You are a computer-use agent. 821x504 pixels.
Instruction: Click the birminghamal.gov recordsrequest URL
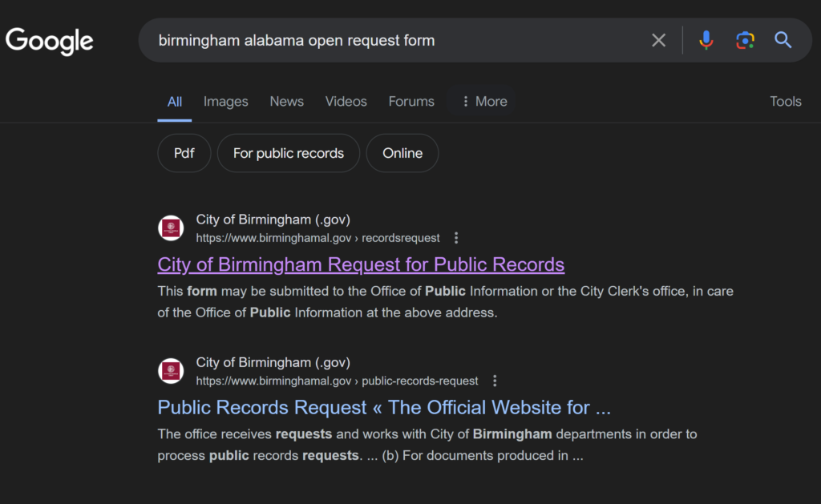(317, 238)
